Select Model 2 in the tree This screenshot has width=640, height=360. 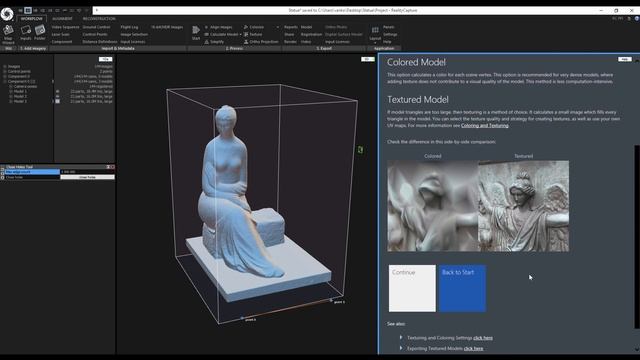20,96
